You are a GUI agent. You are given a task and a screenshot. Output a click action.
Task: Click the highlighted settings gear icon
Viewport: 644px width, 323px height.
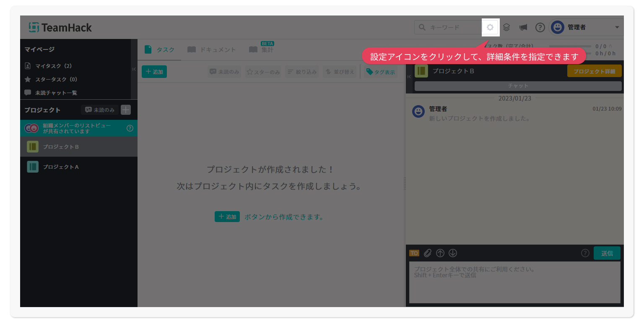(490, 28)
